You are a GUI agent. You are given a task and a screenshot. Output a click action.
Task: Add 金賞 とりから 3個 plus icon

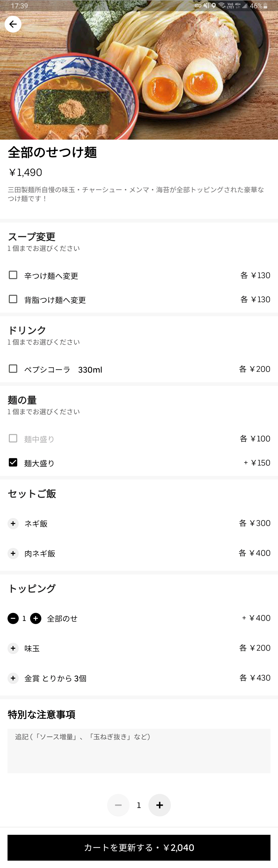click(13, 678)
